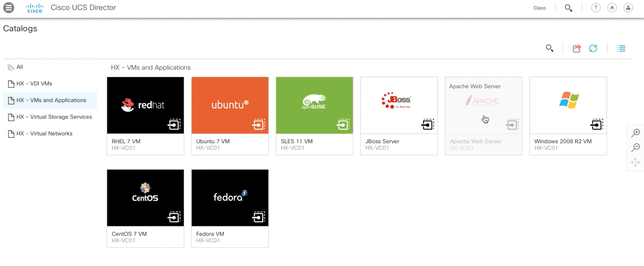Viewport: 644px width, 266px height.
Task: Open HX - Virtual Networks category
Action: [x=44, y=134]
